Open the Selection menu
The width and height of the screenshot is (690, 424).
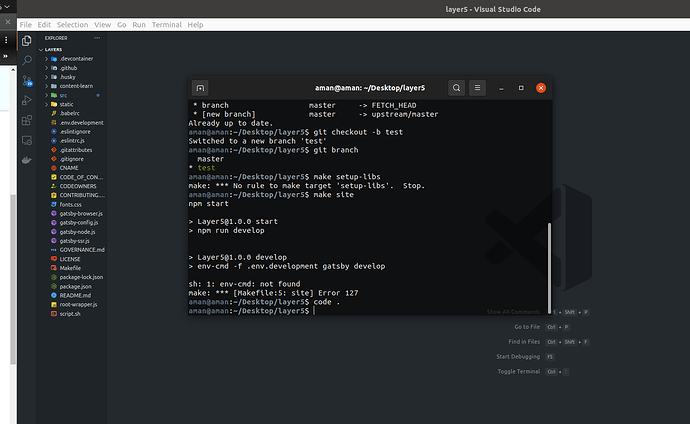72,25
